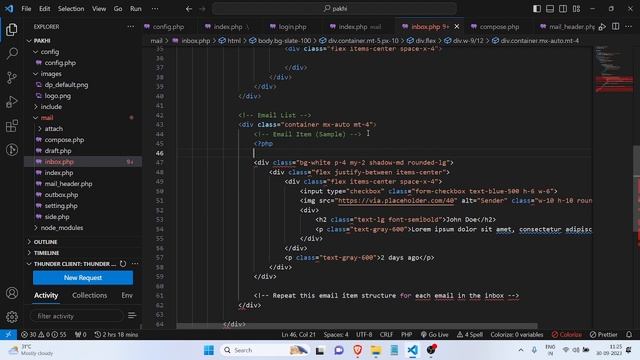
Task: Open the title bar menu overflow ellipsis
Action: [155, 9]
